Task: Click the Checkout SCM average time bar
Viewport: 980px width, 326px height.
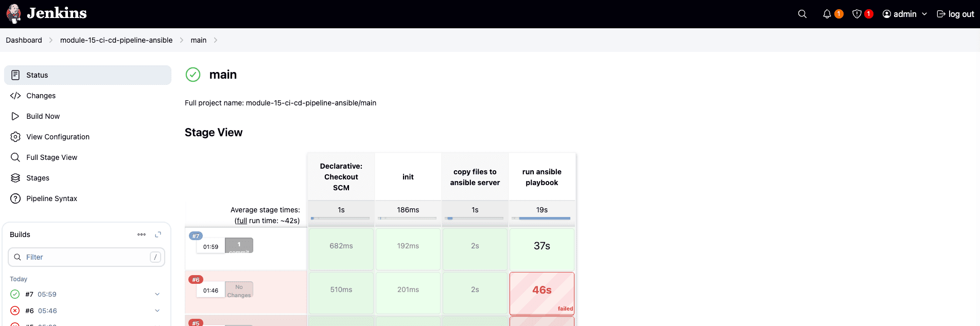Action: point(340,219)
